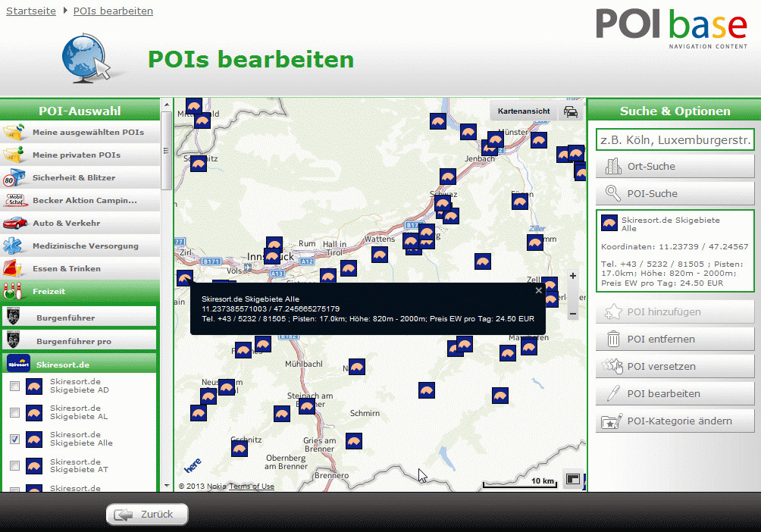
Task: Tick the Skiresort.de Skigebiete AT checkbox
Action: click(x=14, y=465)
